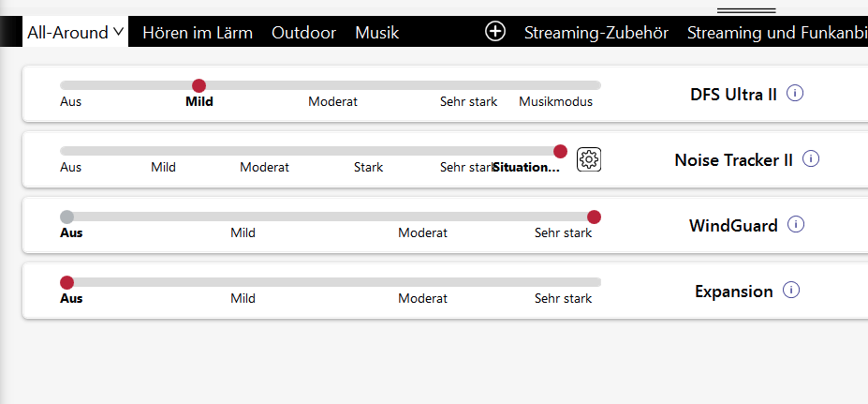Go to Streaming-Zubehör tab

coord(596,33)
